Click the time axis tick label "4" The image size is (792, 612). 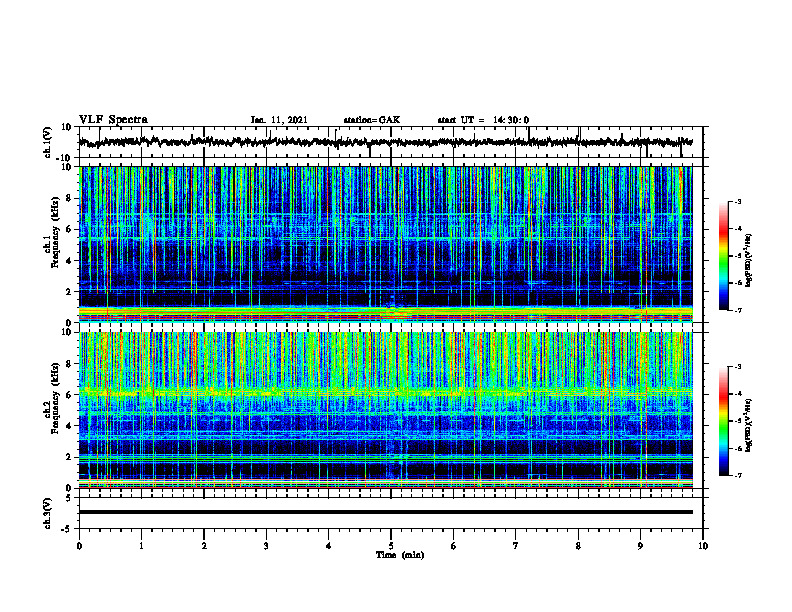pos(329,546)
